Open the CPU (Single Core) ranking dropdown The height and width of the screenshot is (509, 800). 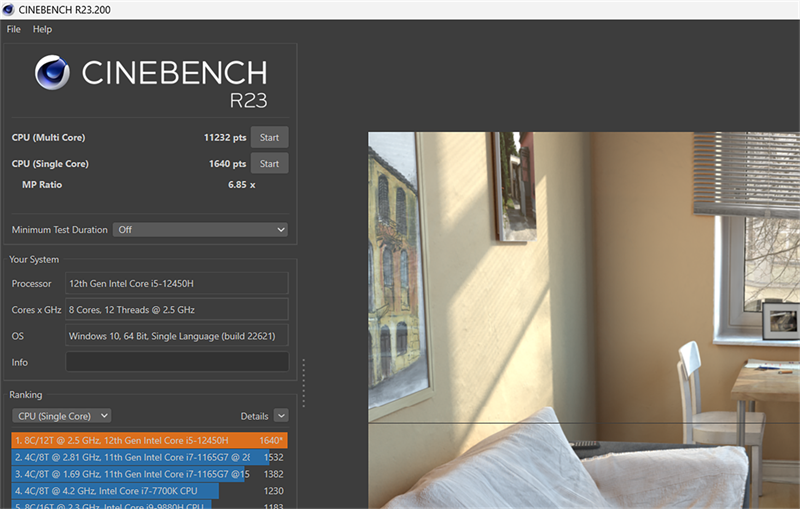61,416
